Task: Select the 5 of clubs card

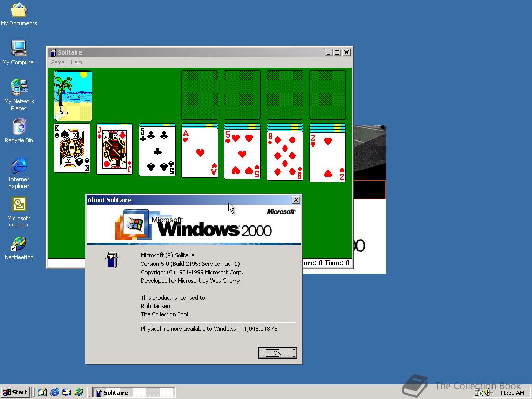Action: tap(157, 151)
